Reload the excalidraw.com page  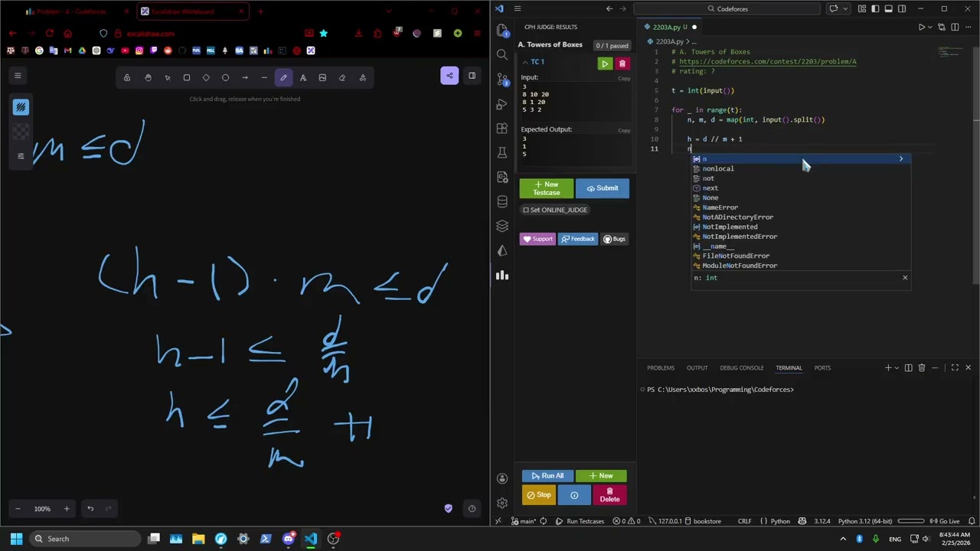pyautogui.click(x=49, y=34)
